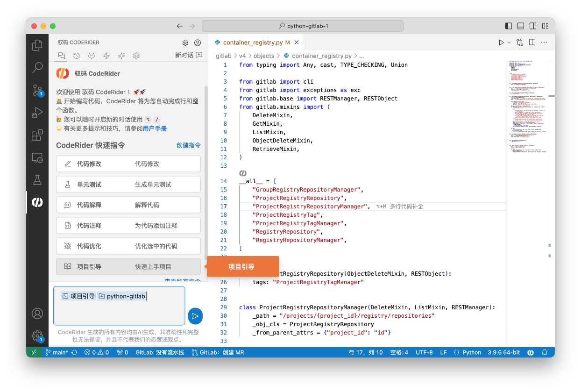Viewport: 581px width, 392px height.
Task: Click the gitlab breadcrumb segment
Action: (224, 56)
